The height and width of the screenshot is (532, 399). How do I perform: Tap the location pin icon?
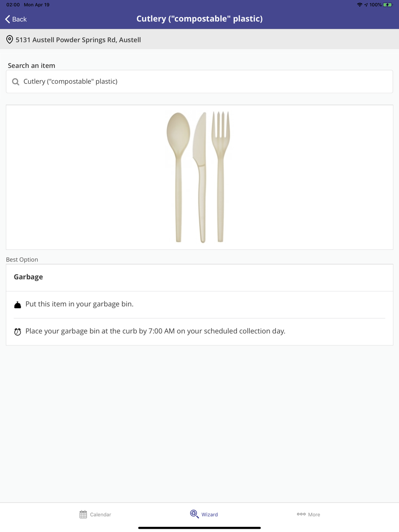[10, 39]
